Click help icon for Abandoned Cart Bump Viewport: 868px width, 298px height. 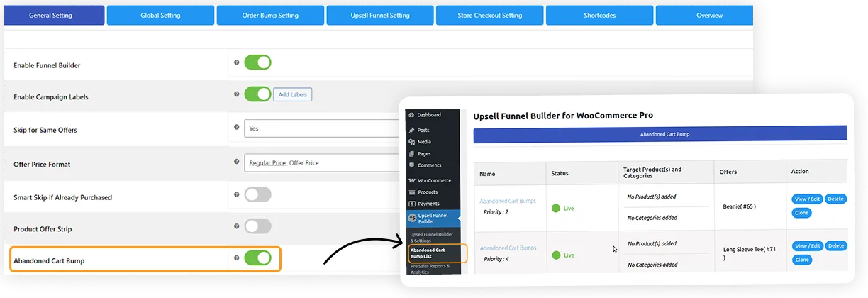[237, 258]
